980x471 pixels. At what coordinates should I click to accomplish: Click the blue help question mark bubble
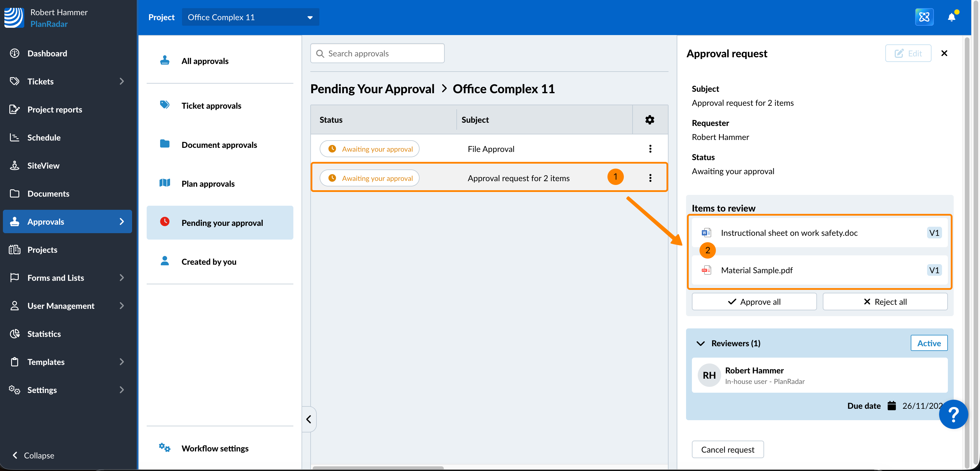coord(953,414)
